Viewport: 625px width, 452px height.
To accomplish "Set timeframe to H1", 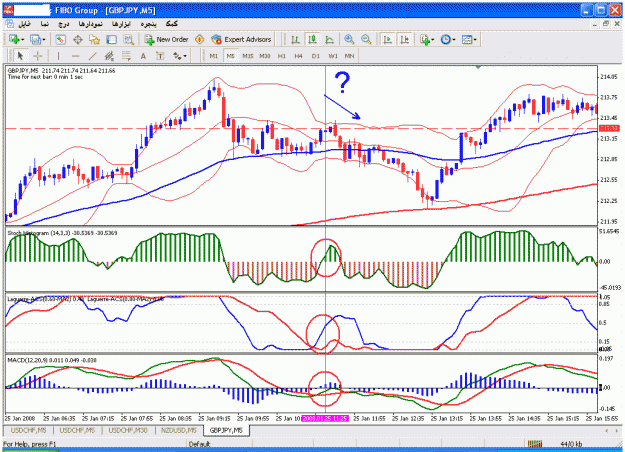I will click(281, 56).
